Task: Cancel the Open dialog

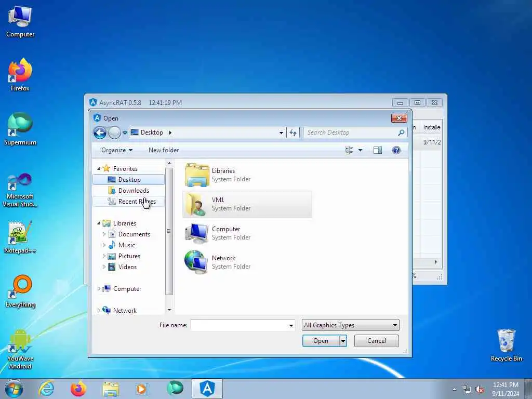Action: 376,341
